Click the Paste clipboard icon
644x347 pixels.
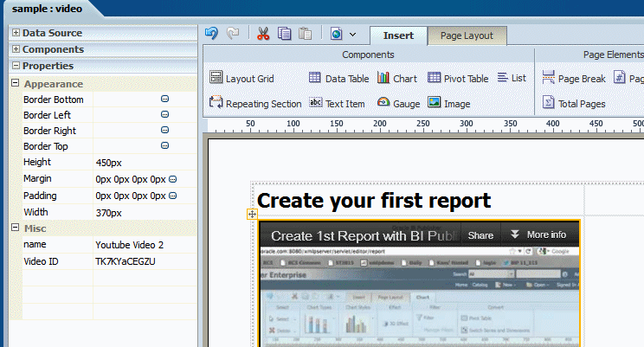pyautogui.click(x=306, y=34)
